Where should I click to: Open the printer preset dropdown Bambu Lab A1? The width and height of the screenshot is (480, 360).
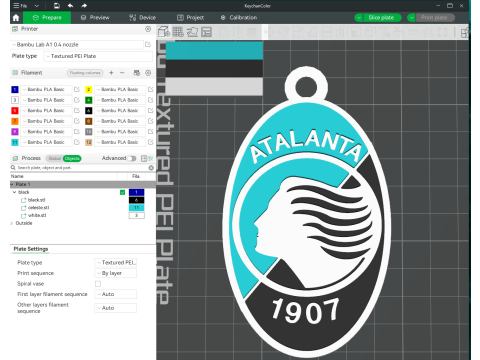(77, 44)
